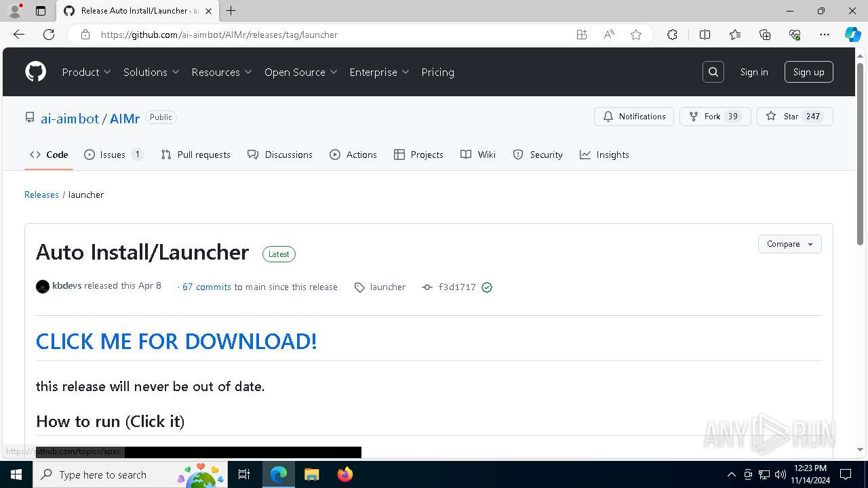The width and height of the screenshot is (868, 488).
Task: Open the Security tab
Action: coord(538,155)
